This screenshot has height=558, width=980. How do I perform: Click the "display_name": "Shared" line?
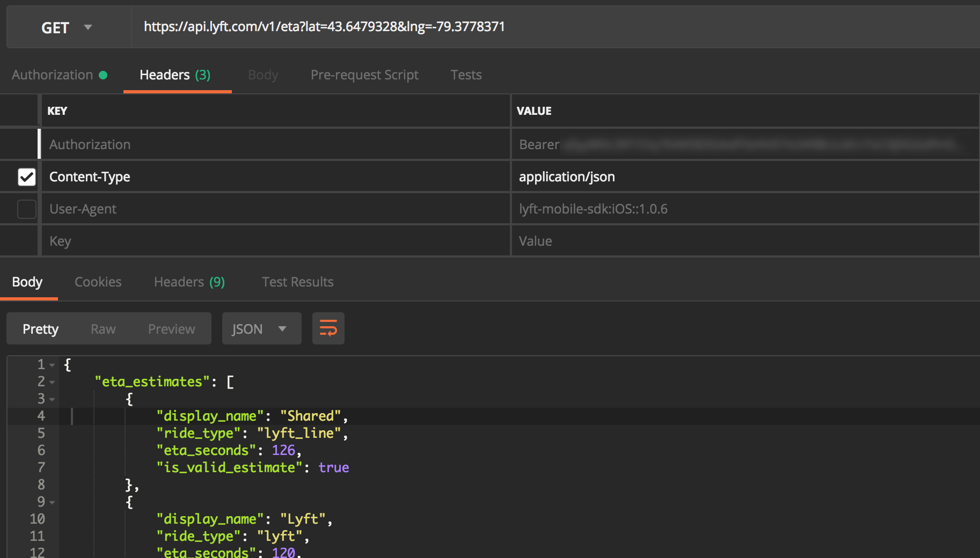coord(252,416)
